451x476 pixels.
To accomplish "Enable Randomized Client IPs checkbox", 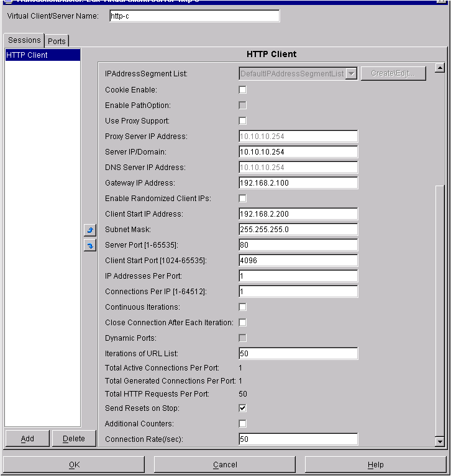I will point(242,199).
